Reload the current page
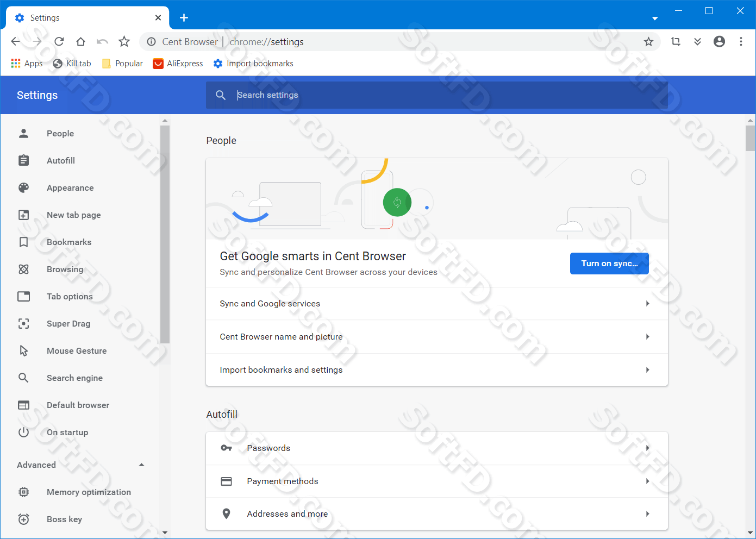This screenshot has height=539, width=756. pos(59,42)
